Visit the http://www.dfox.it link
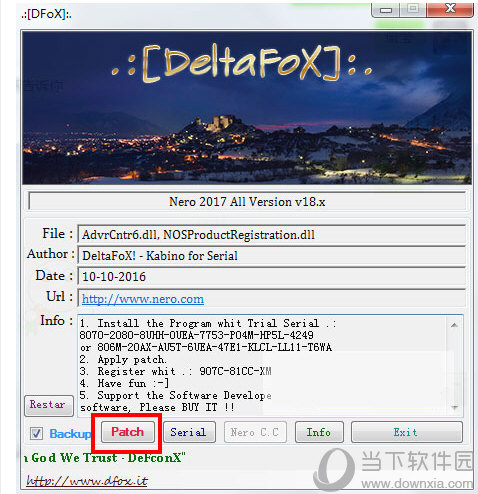Screen dimensions: 478x494 click(x=87, y=481)
